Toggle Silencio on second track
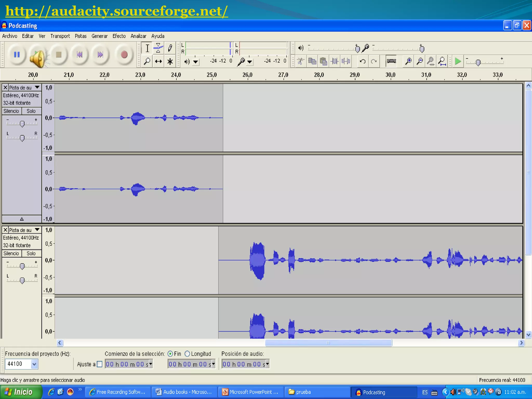 click(x=11, y=254)
